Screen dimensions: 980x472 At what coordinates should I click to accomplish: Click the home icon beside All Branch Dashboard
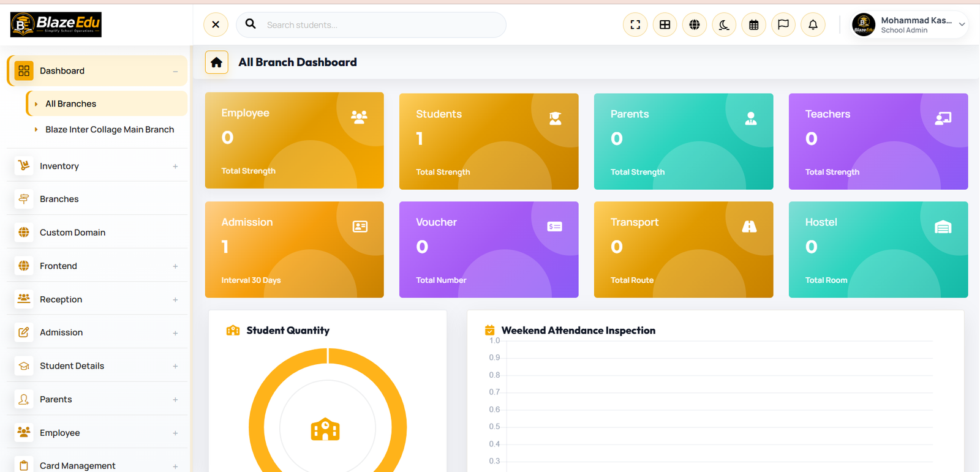pos(216,62)
